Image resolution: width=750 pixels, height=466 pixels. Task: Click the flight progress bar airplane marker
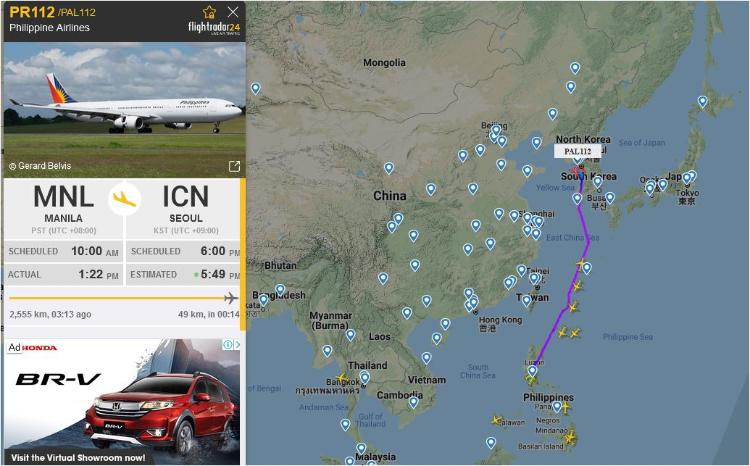tap(231, 298)
